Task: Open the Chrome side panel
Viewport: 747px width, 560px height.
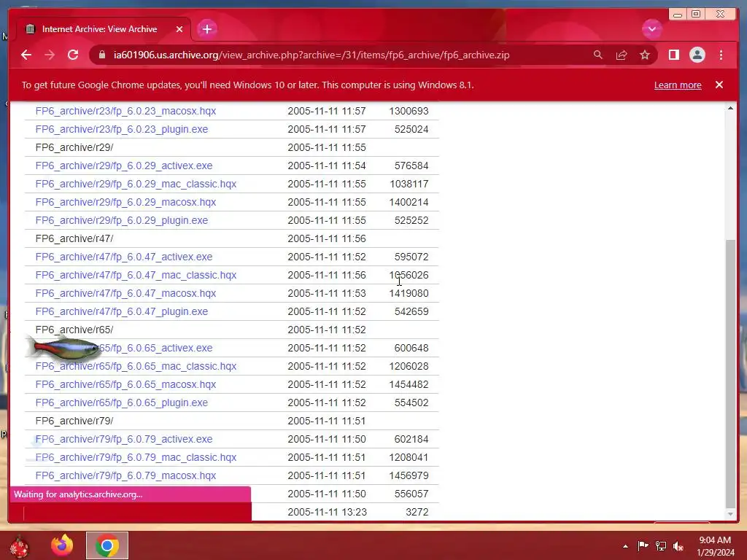Action: click(673, 55)
